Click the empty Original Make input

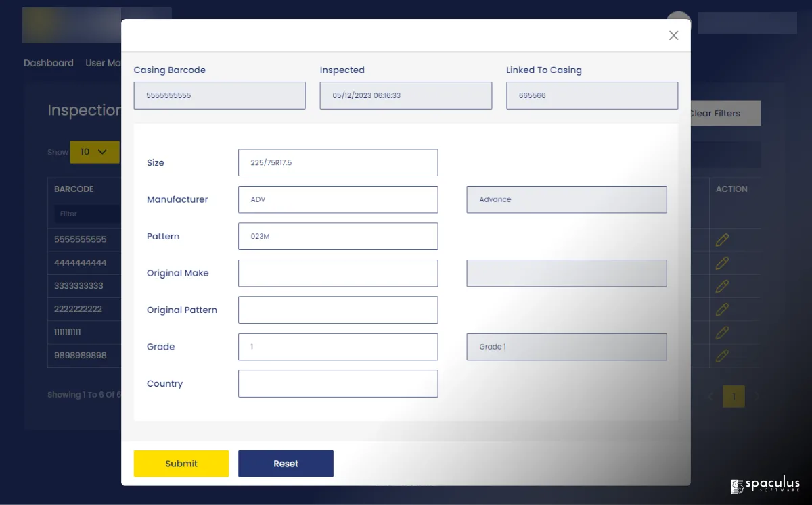[338, 273]
